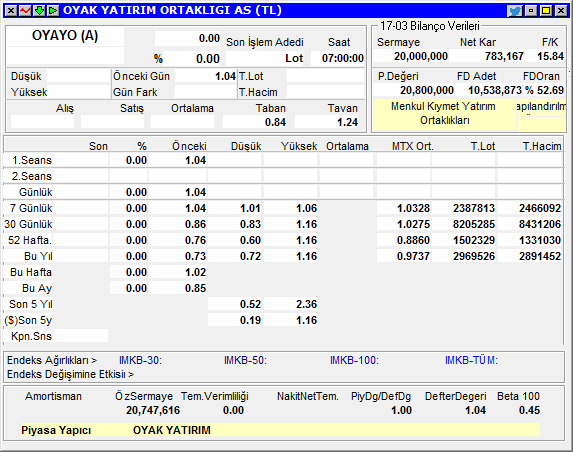Image resolution: width=573 pixels, height=452 pixels.
Task: Click the Net Kar value 783,167
Action: coord(504,56)
